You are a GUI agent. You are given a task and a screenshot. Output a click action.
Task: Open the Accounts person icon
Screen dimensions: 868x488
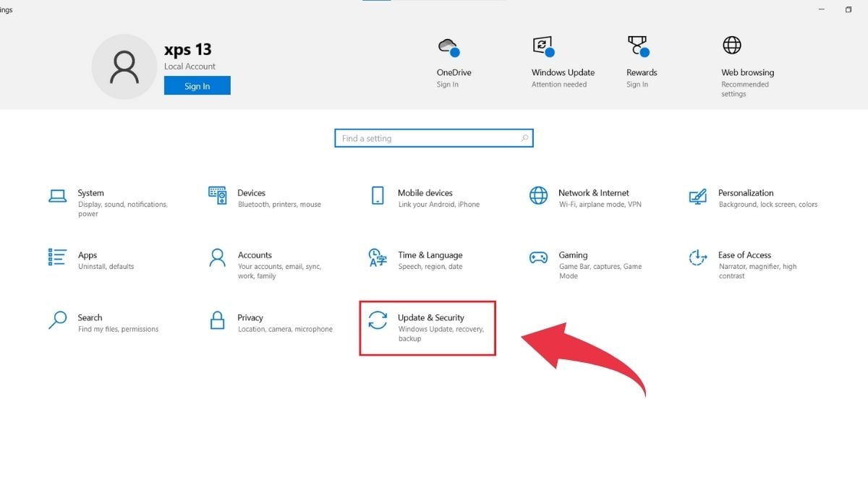tap(217, 257)
